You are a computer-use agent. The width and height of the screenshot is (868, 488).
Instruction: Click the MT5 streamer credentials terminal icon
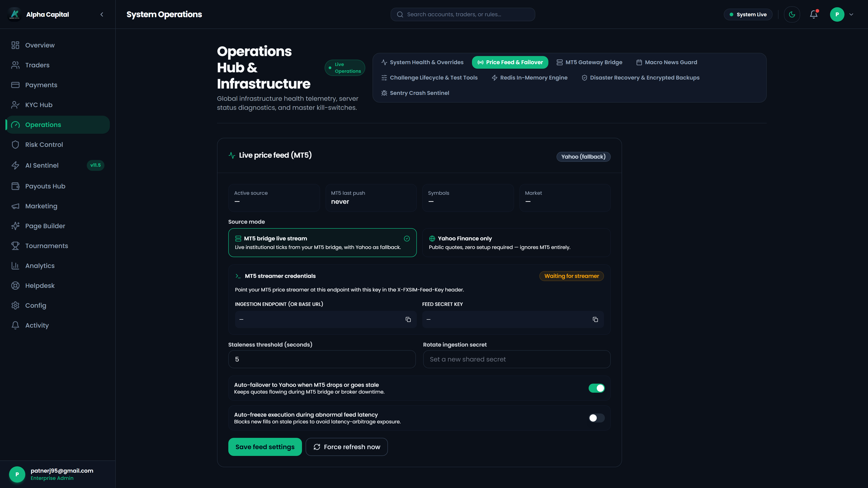238,276
